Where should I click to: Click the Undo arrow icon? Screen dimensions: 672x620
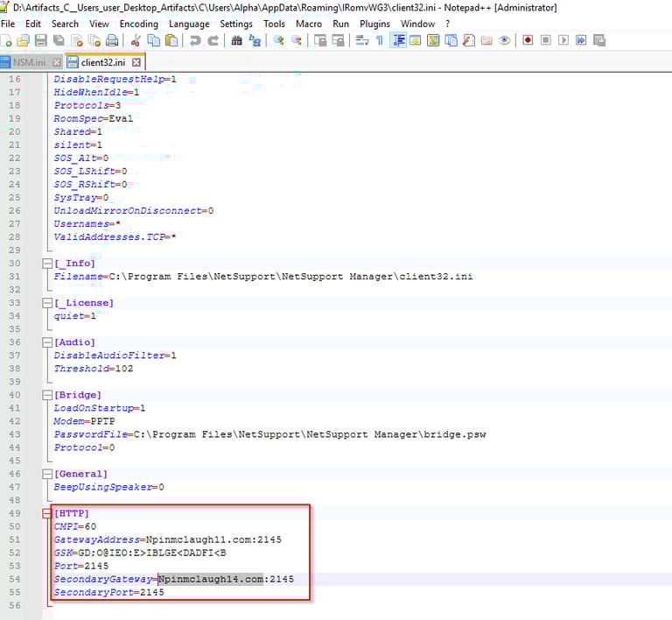[x=195, y=41]
